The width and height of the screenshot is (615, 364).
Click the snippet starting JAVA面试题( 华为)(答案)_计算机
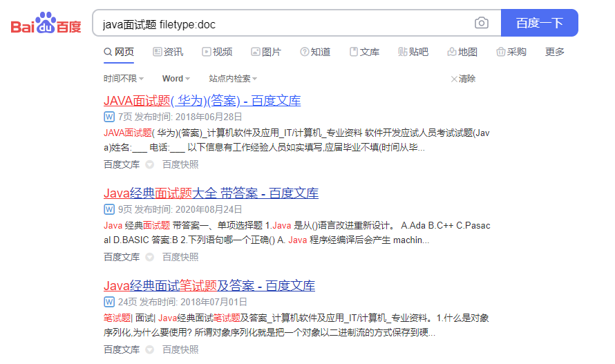pyautogui.click(x=296, y=140)
